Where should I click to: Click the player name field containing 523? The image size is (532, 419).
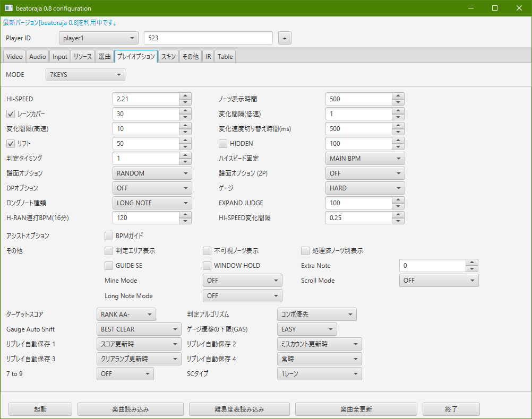[208, 38]
